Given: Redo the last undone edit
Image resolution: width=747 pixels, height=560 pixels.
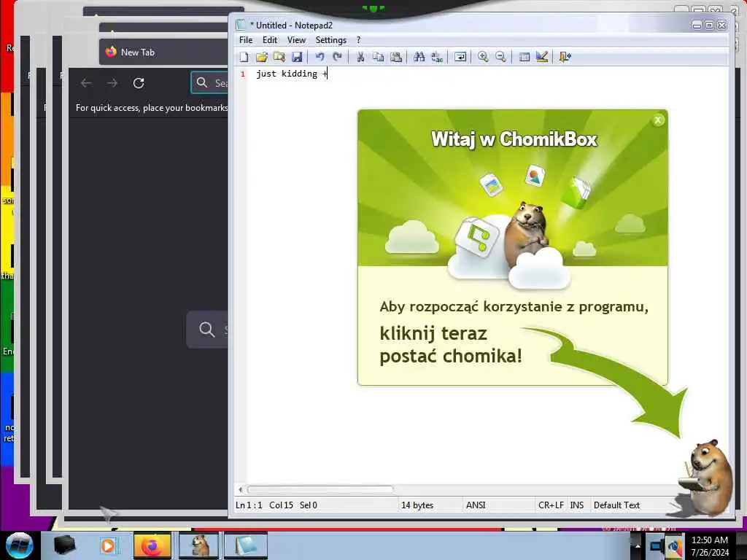Looking at the screenshot, I should coord(337,57).
